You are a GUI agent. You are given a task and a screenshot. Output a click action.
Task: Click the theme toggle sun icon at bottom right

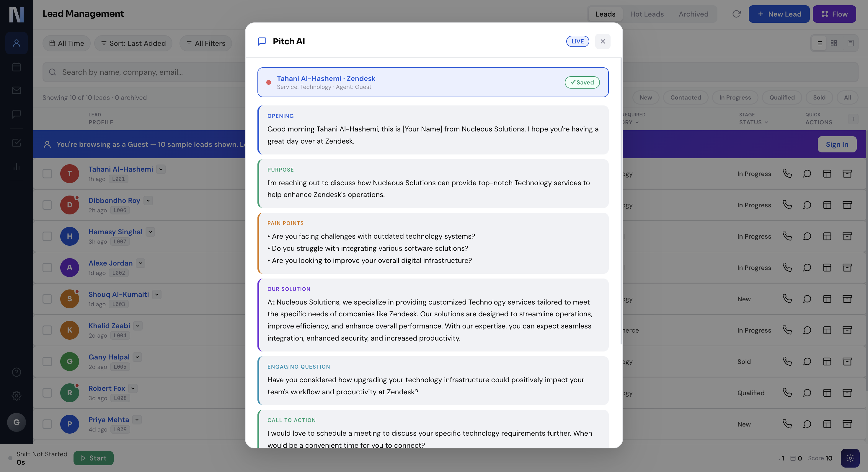pyautogui.click(x=850, y=458)
